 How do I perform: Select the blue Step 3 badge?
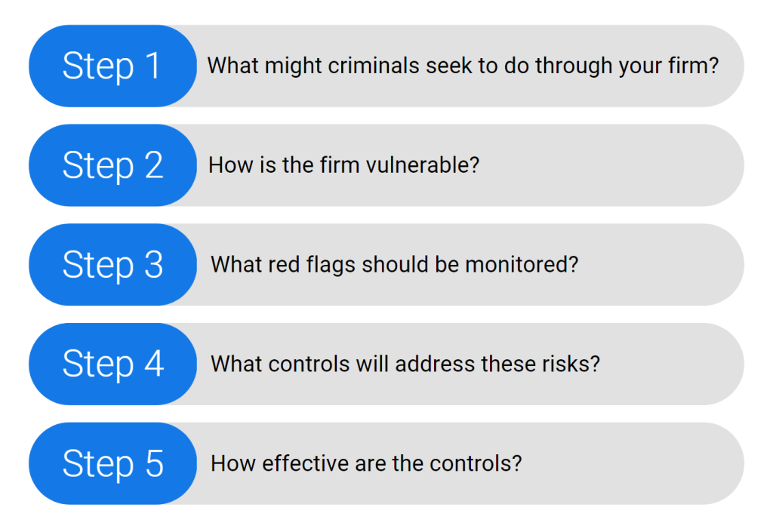113,265
